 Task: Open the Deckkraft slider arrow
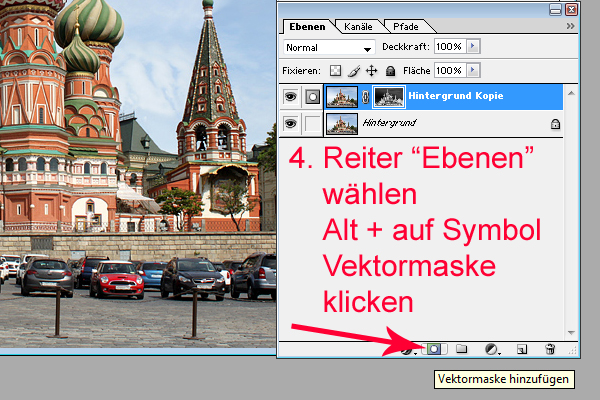point(473,46)
